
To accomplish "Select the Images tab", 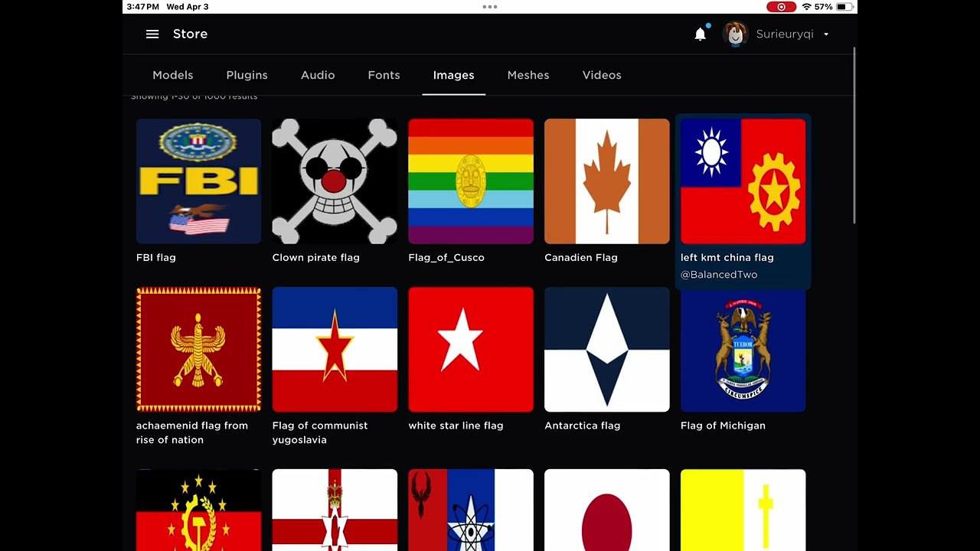I will point(454,75).
